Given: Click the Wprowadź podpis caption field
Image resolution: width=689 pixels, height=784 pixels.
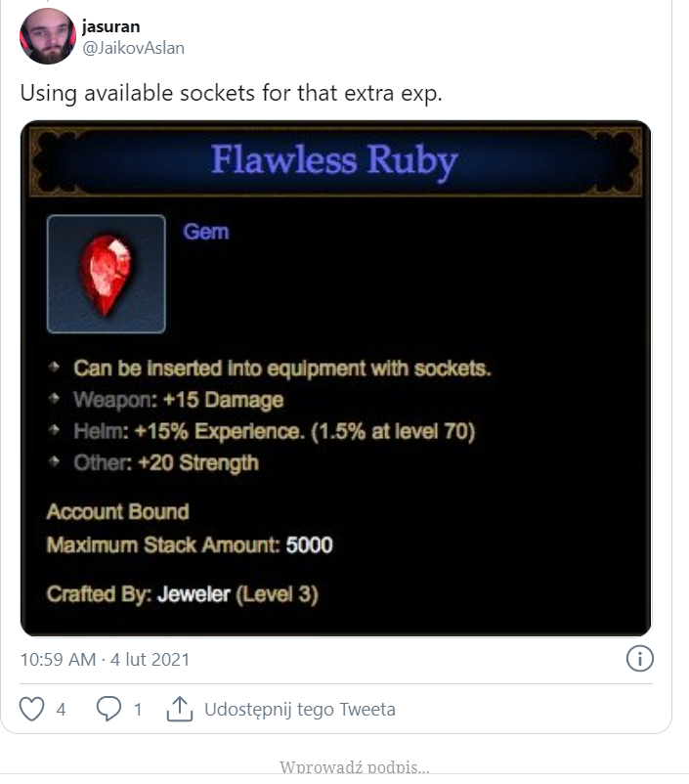Looking at the screenshot, I should pos(354,767).
